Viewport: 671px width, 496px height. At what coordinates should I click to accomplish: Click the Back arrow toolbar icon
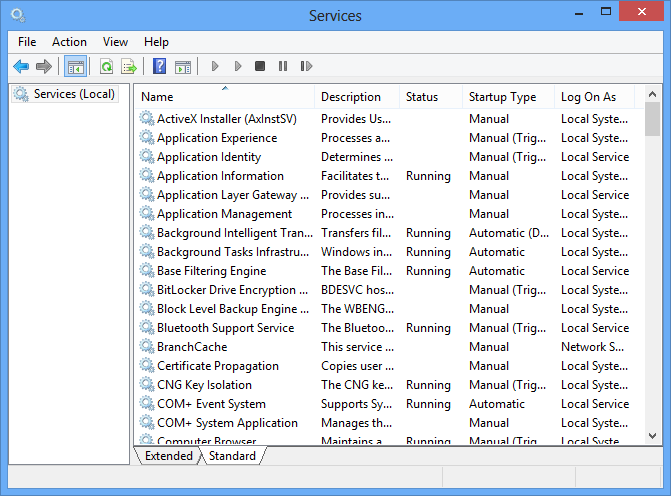21,66
